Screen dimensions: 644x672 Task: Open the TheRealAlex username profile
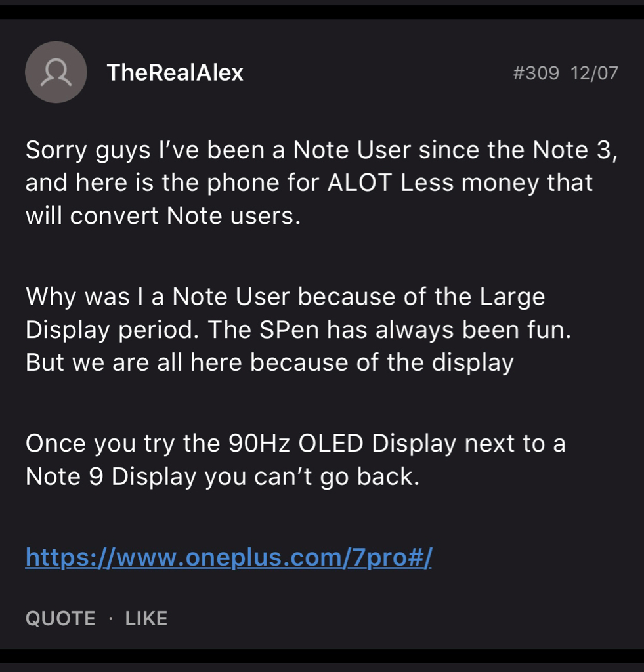(x=175, y=72)
